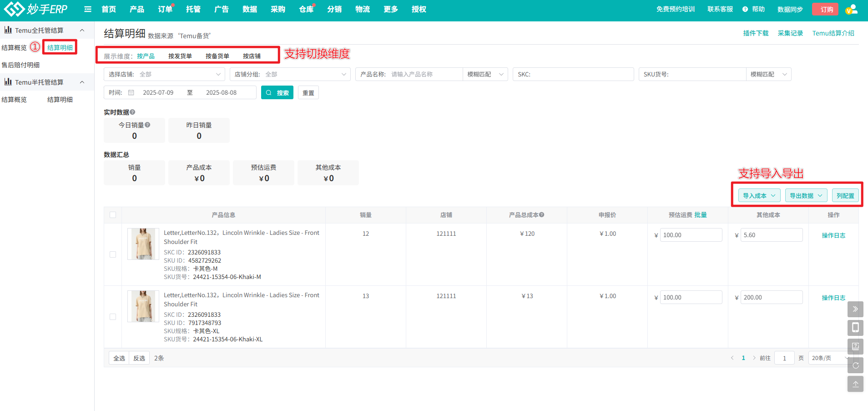Image resolution: width=868 pixels, height=411 pixels.
Task: Click the Temu全托管结算 bar chart icon
Action: tap(8, 30)
